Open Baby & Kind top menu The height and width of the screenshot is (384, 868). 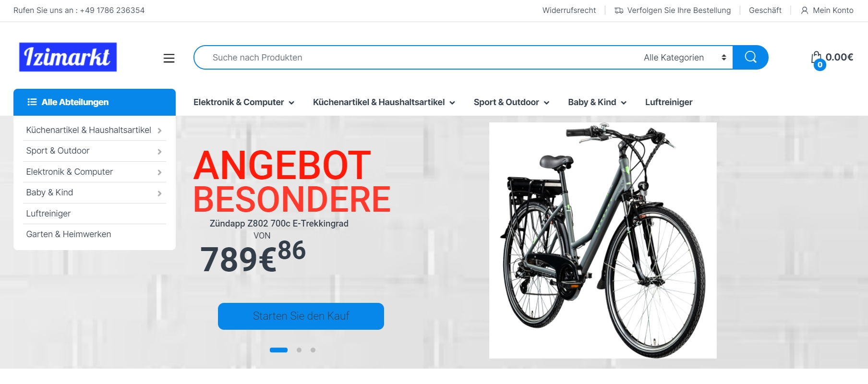(597, 102)
